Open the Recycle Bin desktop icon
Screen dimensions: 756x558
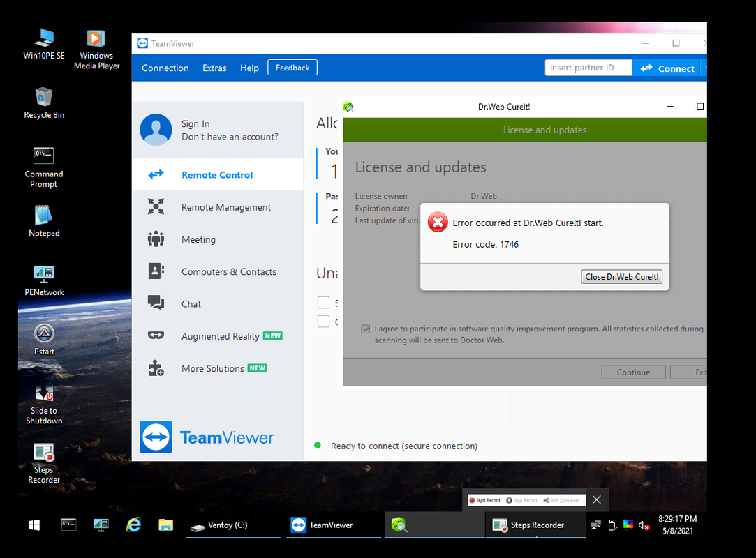[44, 103]
